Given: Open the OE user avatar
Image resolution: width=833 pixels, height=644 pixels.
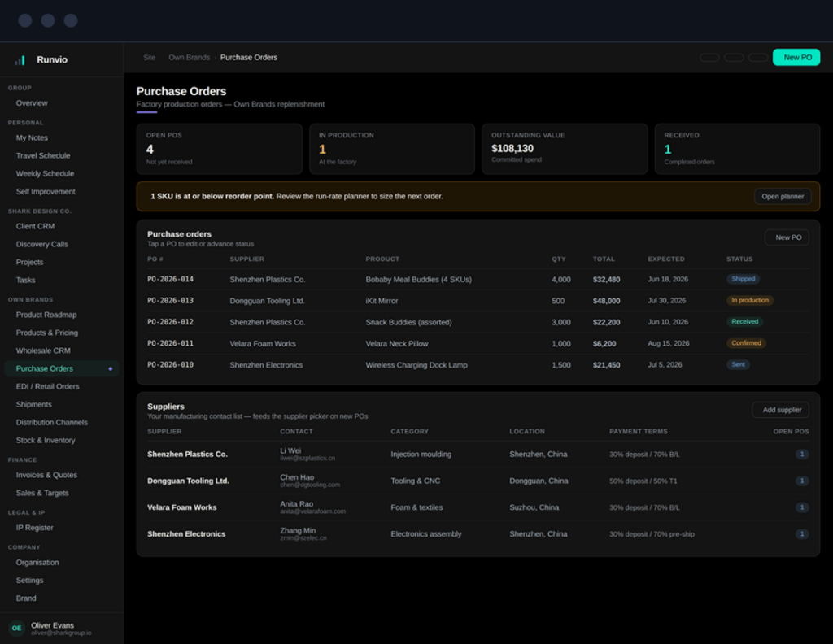Looking at the screenshot, I should [x=16, y=628].
